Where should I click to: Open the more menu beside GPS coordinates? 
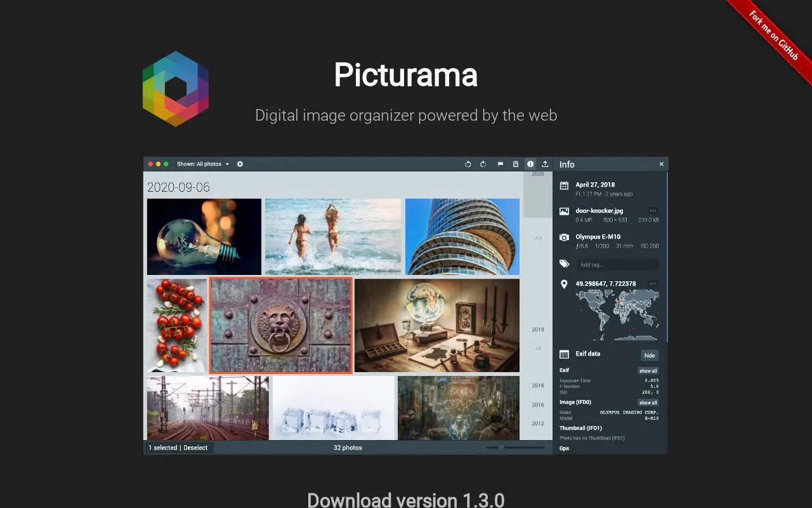click(653, 283)
